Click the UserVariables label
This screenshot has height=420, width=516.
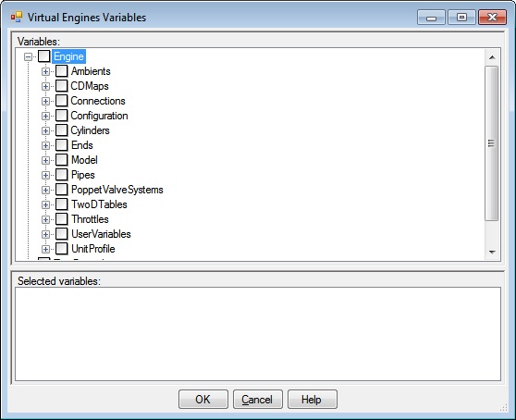click(102, 234)
